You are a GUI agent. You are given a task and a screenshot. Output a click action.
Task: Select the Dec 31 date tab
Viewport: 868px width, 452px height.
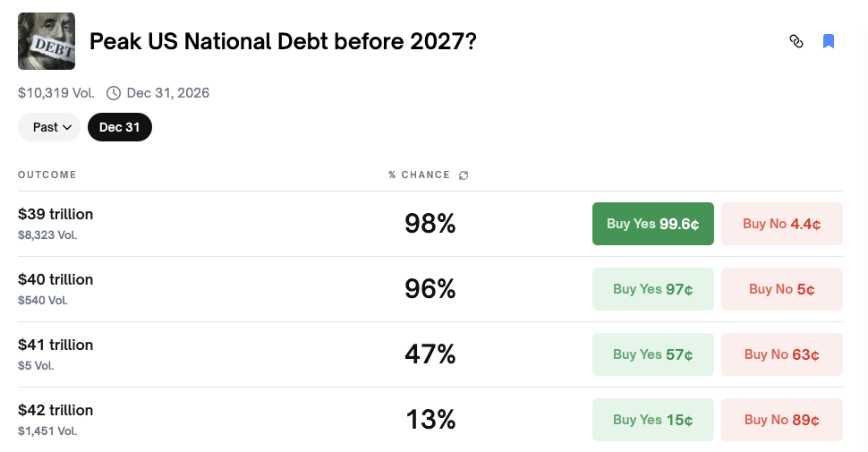(120, 127)
